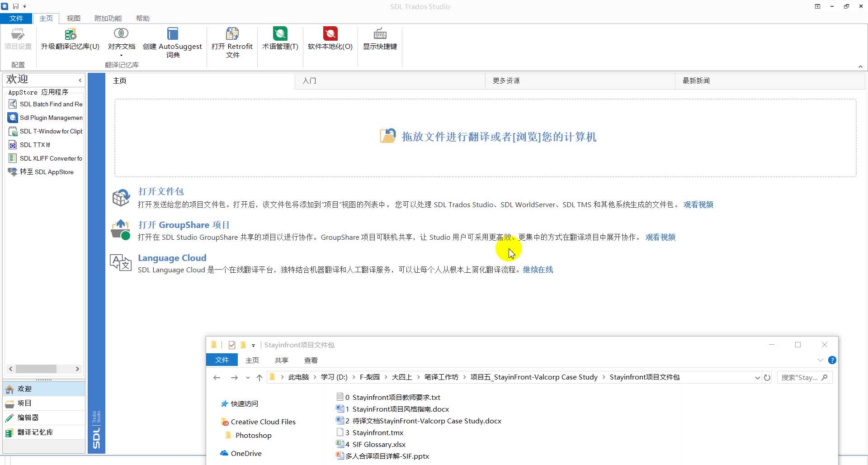Click the 观看视频 link for GroupShare
The height and width of the screenshot is (465, 868).
tap(660, 237)
